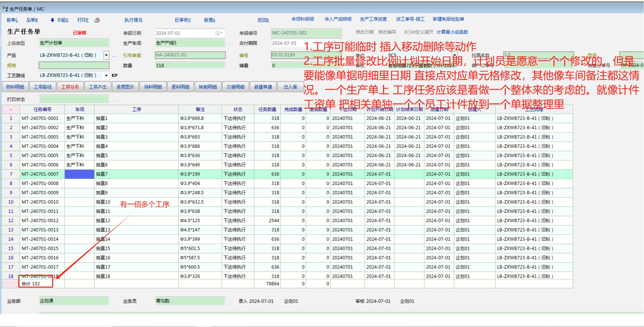
Task: Open the 进度图示 tab
Action: [x=125, y=87]
